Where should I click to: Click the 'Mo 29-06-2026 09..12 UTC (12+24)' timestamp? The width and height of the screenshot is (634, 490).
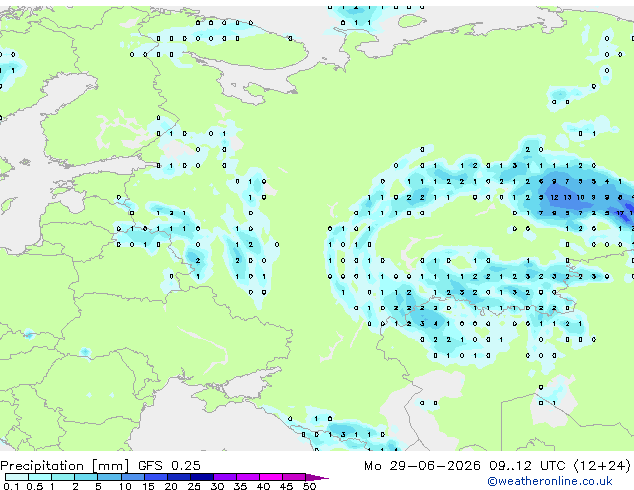point(497,466)
